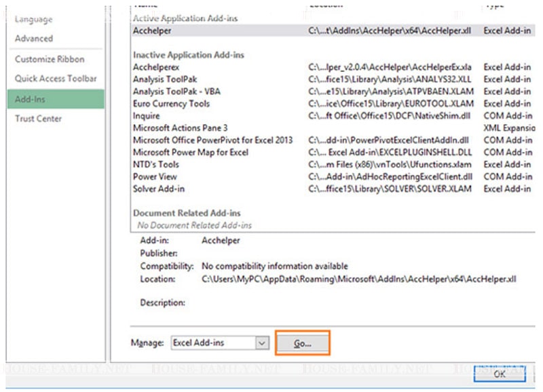Image resolution: width=543 pixels, height=392 pixels.
Task: Click XML Expansion type of Actions Pane 3
Action: click(510, 128)
